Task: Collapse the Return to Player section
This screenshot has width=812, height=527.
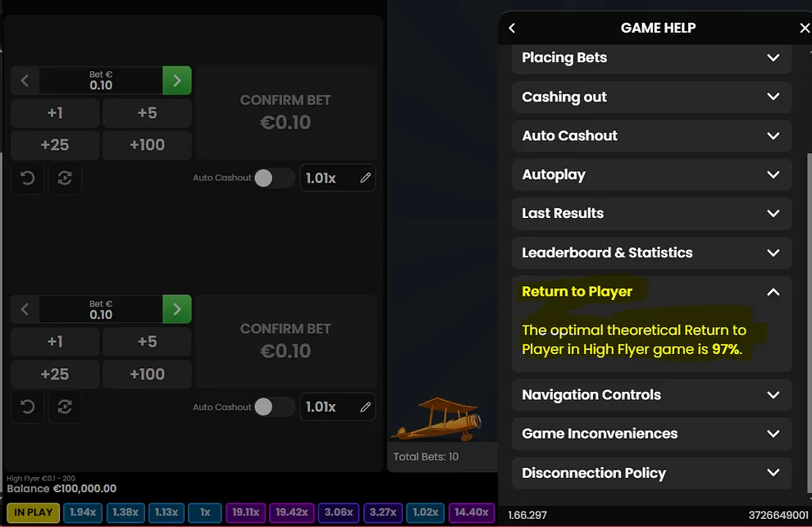Action: [773, 292]
